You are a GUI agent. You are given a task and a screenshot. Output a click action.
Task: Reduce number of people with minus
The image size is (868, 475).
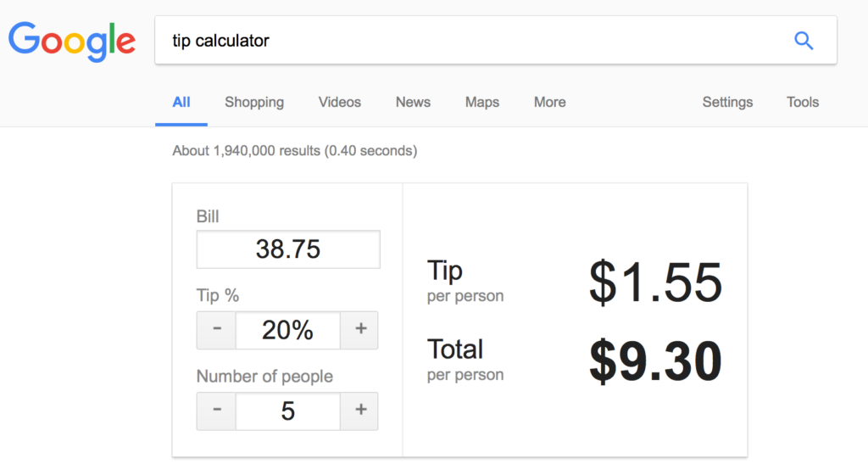point(216,411)
